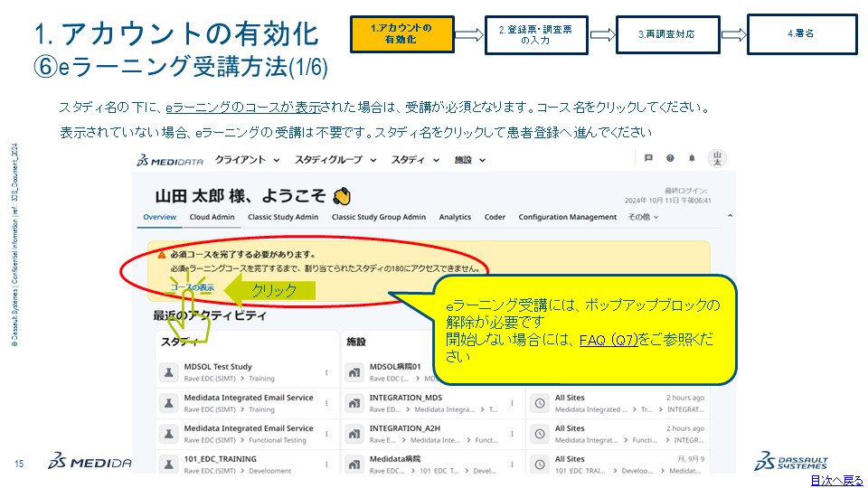Viewport: 868px width, 488px height.
Task: Click the Dassault Systèmes logo
Action: click(x=791, y=461)
